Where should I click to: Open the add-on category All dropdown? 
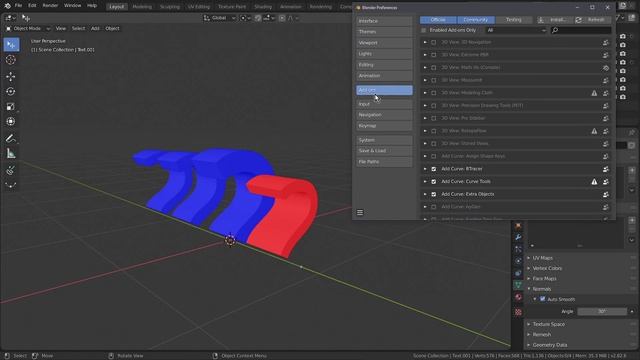tap(516, 30)
